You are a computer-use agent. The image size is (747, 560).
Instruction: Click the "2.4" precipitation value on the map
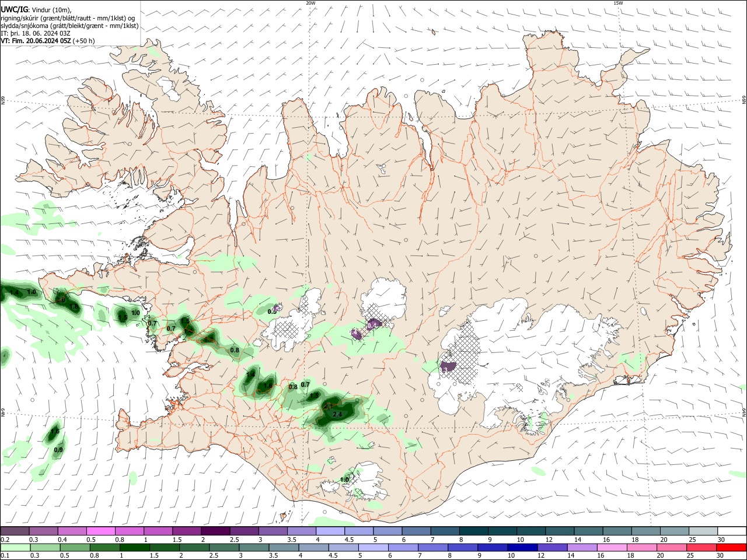tap(337, 414)
